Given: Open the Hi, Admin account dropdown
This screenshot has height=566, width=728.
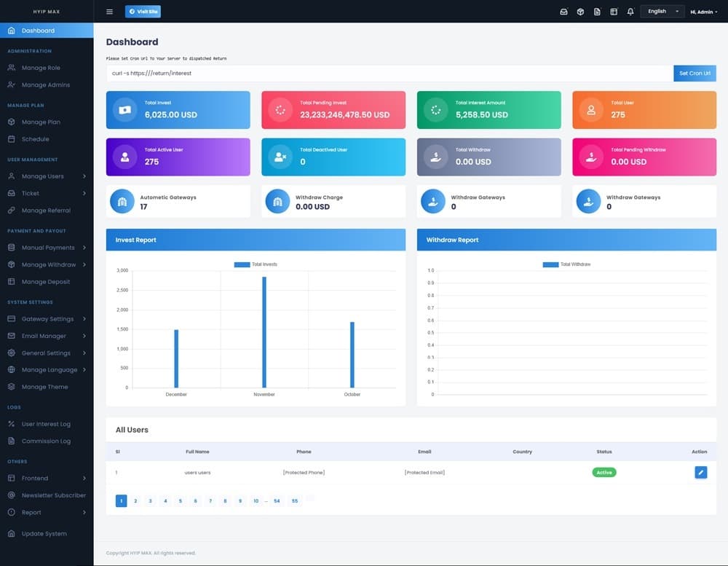Looking at the screenshot, I should (703, 12).
